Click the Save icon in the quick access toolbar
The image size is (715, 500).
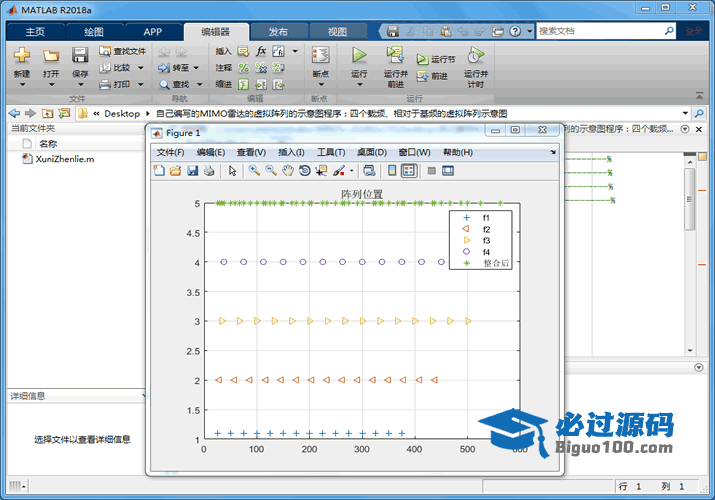tap(393, 31)
